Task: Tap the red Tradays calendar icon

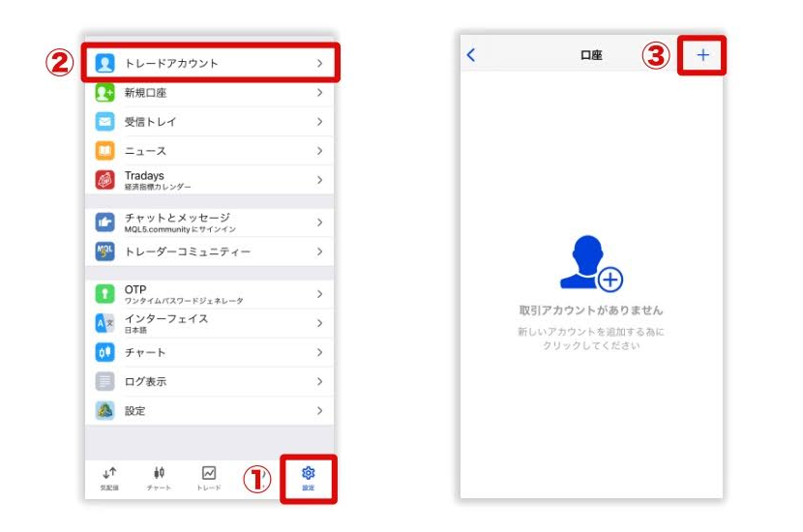Action: tap(105, 180)
